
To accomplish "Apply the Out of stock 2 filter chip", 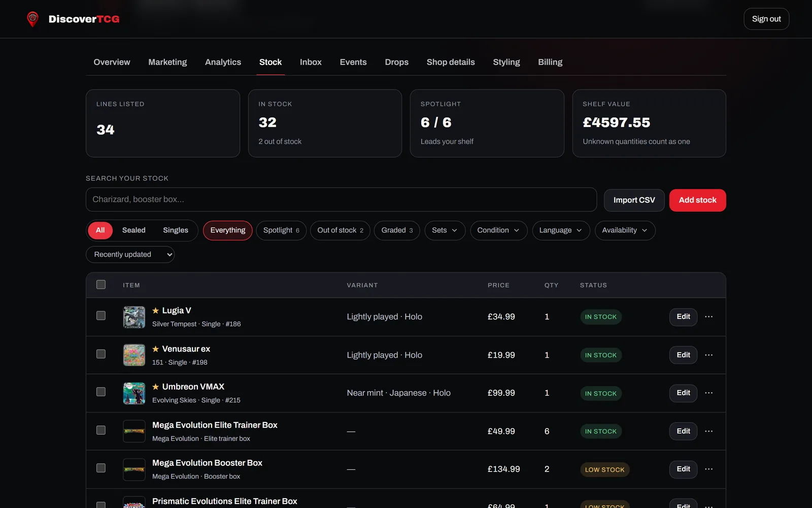I will [x=340, y=230].
